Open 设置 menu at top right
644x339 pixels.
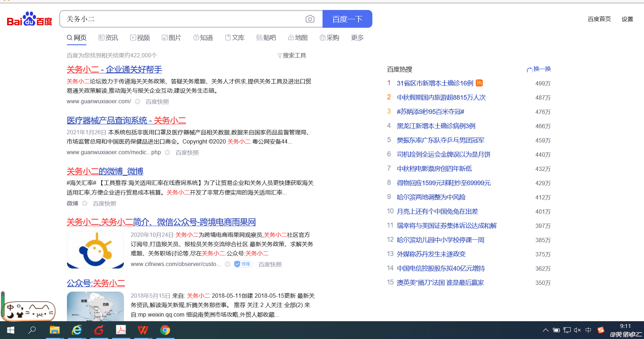pyautogui.click(x=627, y=19)
